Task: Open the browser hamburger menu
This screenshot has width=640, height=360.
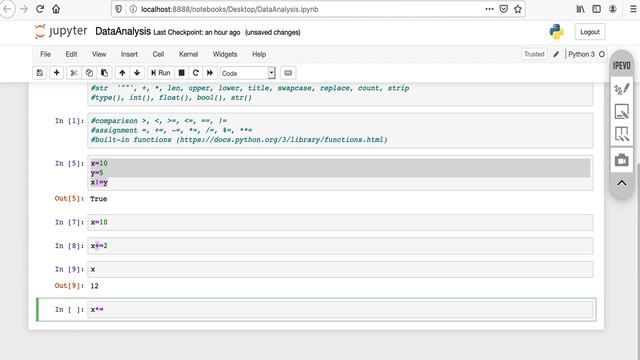Action: pos(633,9)
